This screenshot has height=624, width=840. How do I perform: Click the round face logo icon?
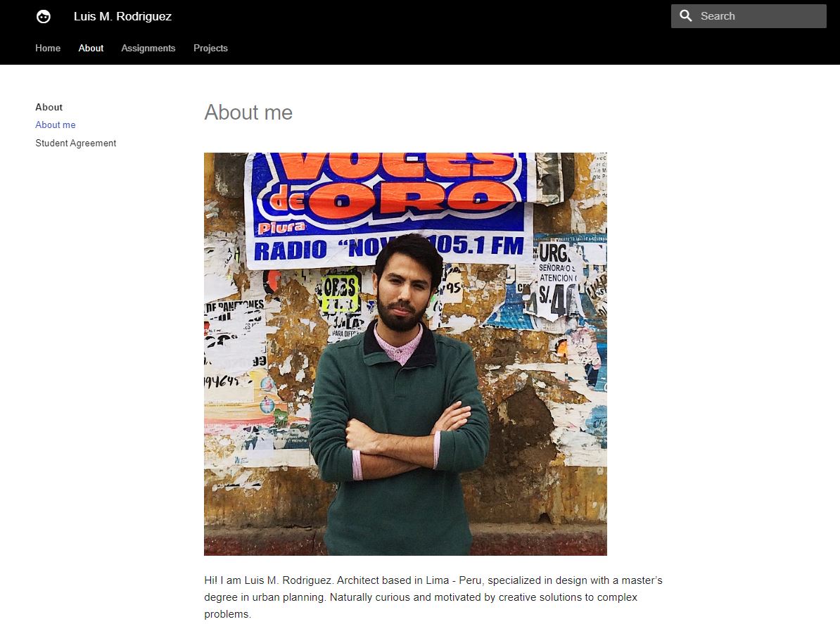click(x=44, y=17)
